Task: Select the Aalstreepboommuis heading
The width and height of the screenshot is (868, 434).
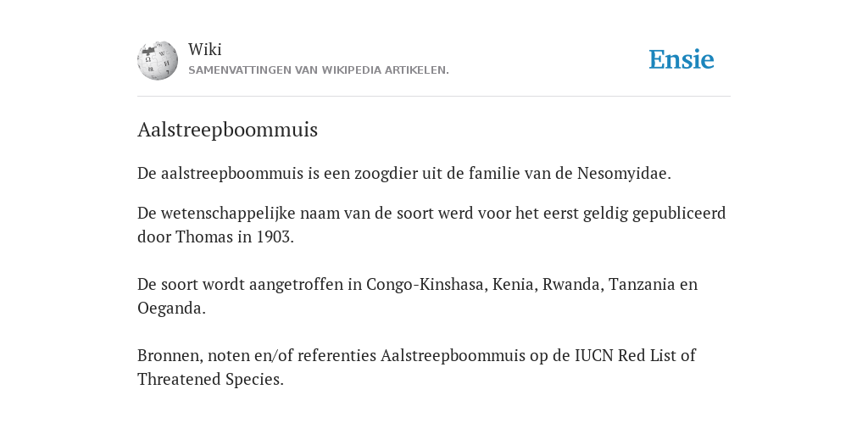Action: click(227, 130)
